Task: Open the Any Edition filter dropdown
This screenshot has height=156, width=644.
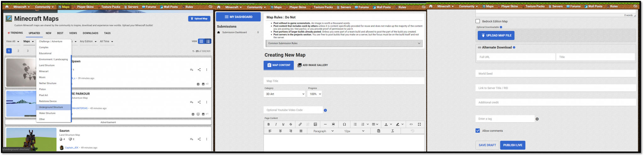Action: pos(88,41)
